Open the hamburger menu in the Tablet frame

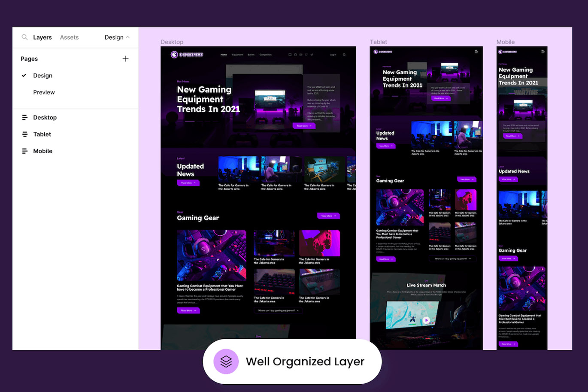476,52
